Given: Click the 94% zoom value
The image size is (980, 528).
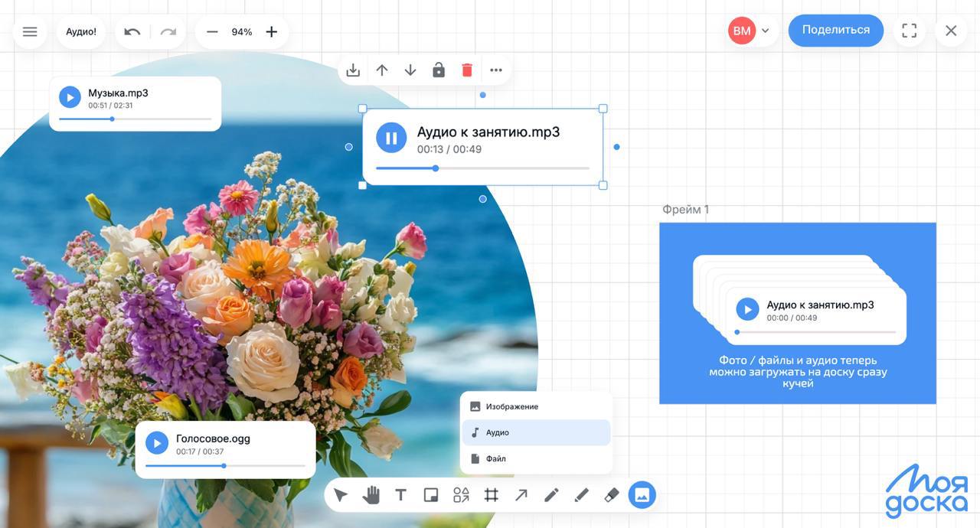Looking at the screenshot, I should pyautogui.click(x=242, y=32).
